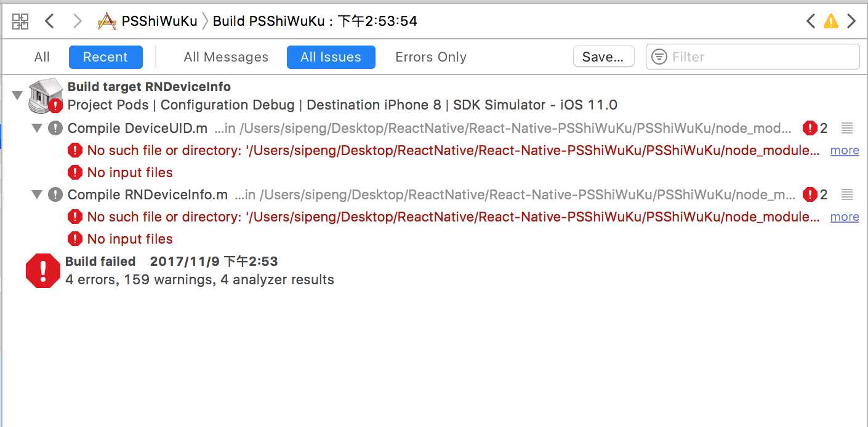
Task: Expand transcript lines for RNDeviceInfo.m
Action: click(x=847, y=194)
